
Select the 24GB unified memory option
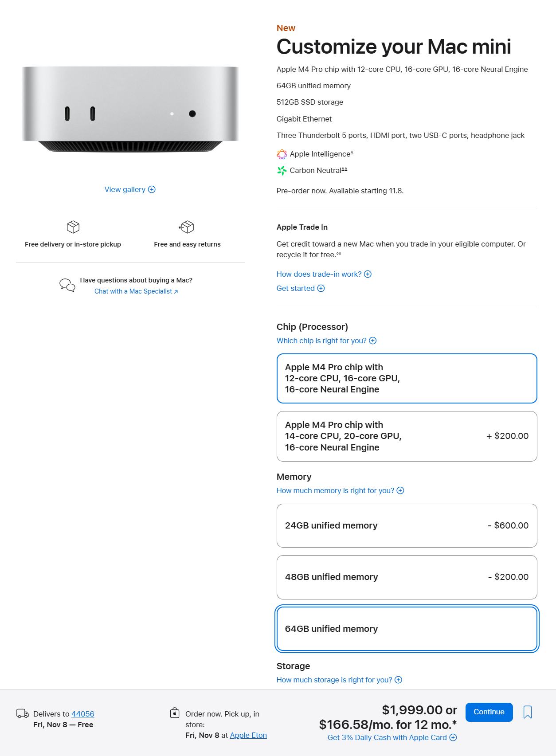click(407, 525)
